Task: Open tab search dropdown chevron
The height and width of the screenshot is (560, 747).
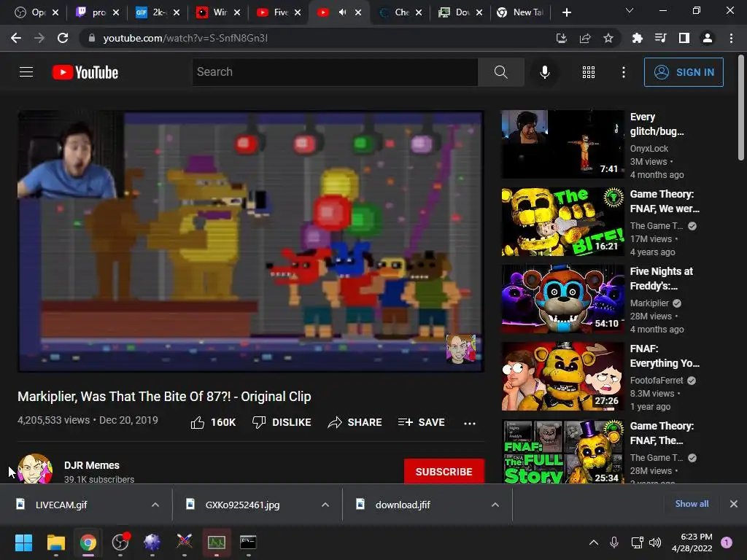Action: point(630,10)
